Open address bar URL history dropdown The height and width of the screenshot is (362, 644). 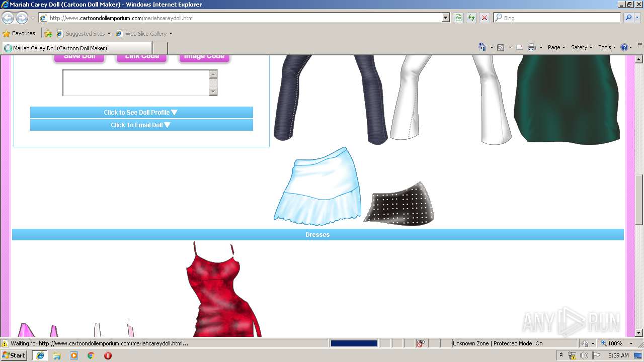pos(445,18)
